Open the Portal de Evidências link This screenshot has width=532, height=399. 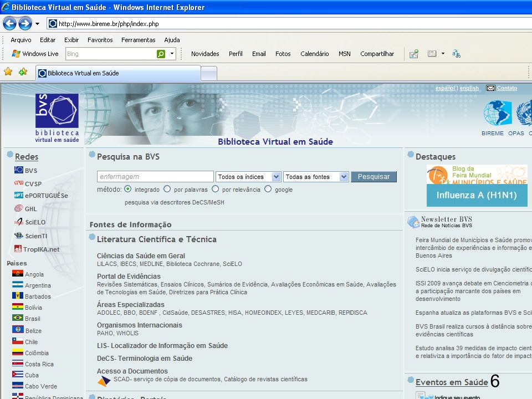(129, 276)
